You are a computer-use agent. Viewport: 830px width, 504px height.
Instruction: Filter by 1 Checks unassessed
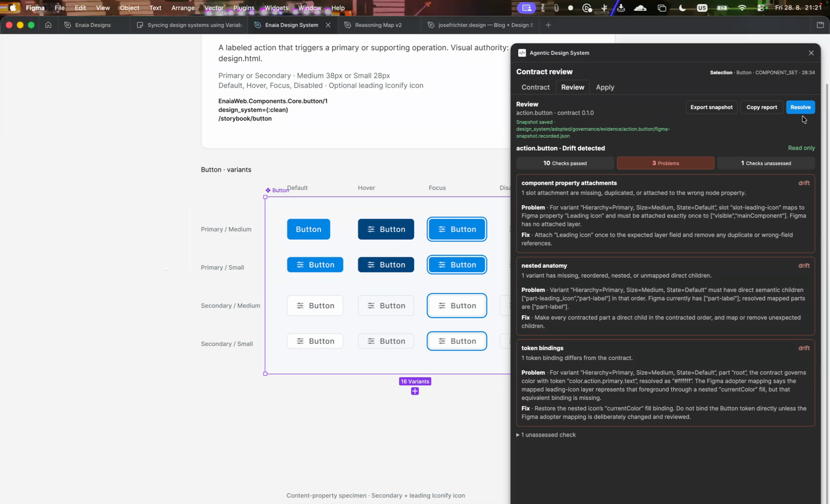click(766, 163)
